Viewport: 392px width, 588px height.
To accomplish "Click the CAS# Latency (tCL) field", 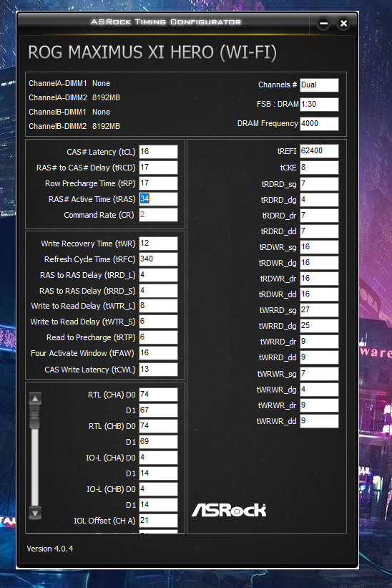I will (x=158, y=152).
